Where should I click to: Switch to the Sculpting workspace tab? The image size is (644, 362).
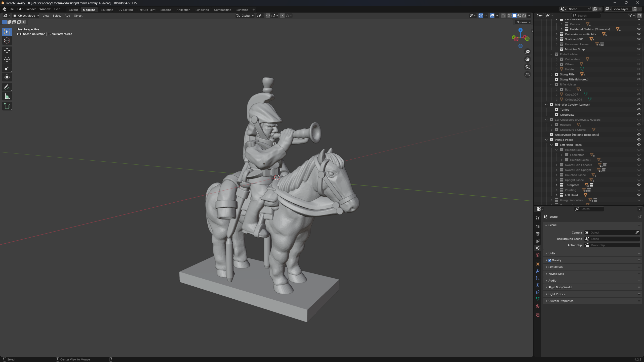tap(107, 10)
